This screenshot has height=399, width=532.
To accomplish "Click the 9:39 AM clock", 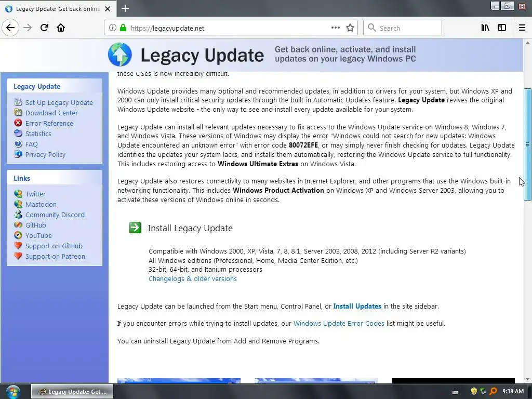I will [x=513, y=392].
